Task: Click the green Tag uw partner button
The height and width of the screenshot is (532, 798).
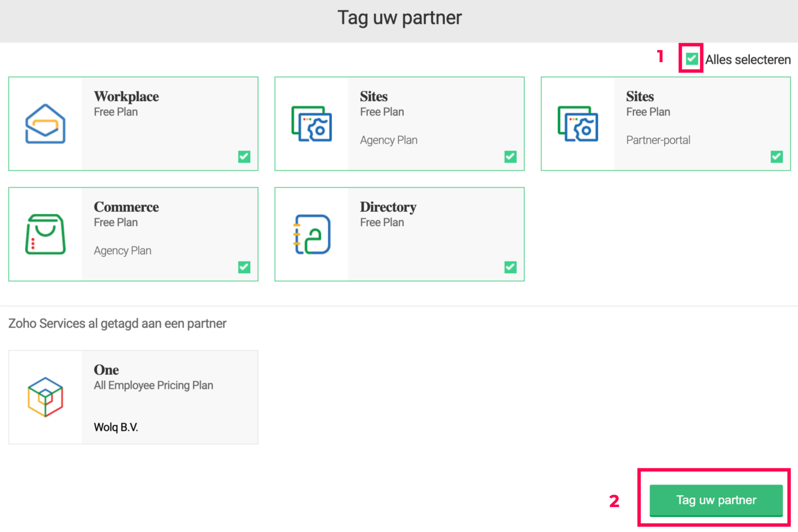Action: 716,500
